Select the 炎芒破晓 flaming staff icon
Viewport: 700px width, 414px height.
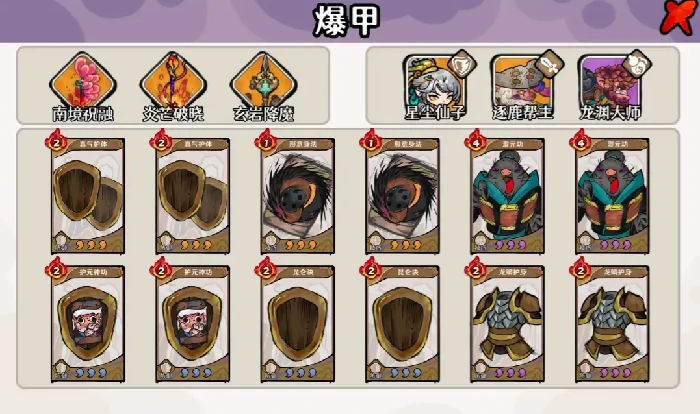tap(173, 83)
